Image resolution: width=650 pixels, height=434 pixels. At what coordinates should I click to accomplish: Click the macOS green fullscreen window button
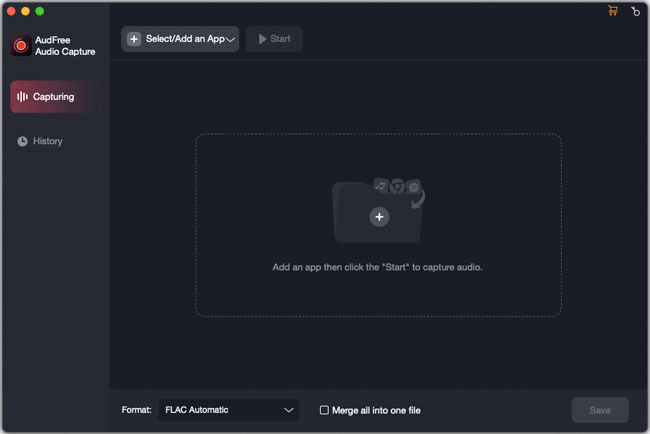click(x=40, y=11)
